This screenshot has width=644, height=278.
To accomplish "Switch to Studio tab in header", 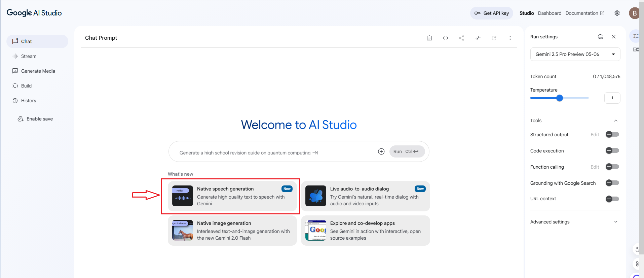I will click(527, 13).
